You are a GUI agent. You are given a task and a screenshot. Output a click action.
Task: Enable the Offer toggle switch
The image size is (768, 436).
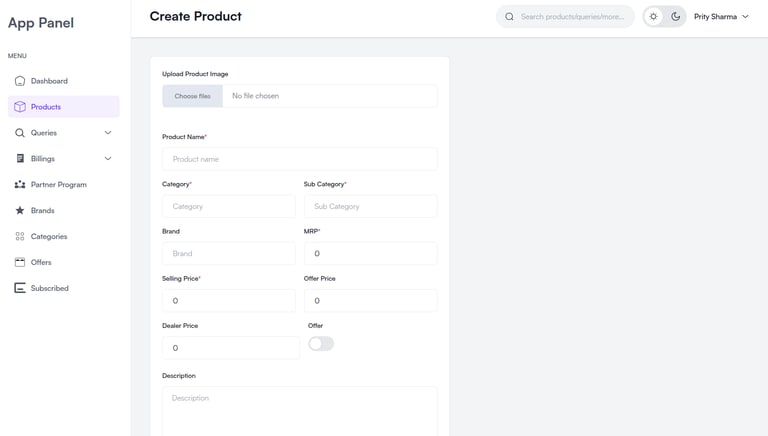coord(321,344)
